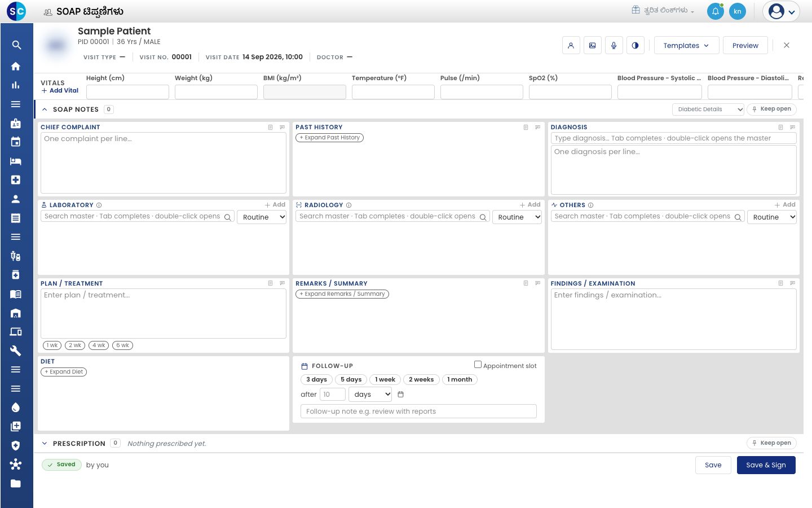
Task: Click the follow-up note input field
Action: click(418, 411)
